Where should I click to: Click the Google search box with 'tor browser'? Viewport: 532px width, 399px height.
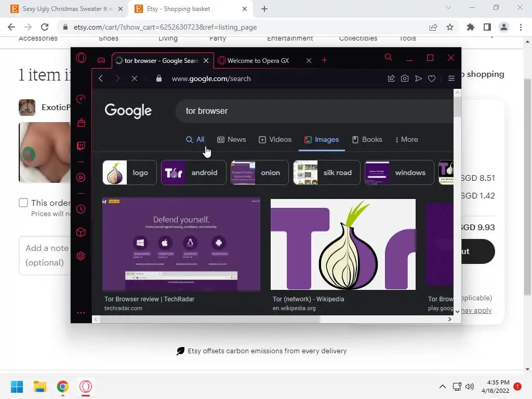[x=314, y=111]
